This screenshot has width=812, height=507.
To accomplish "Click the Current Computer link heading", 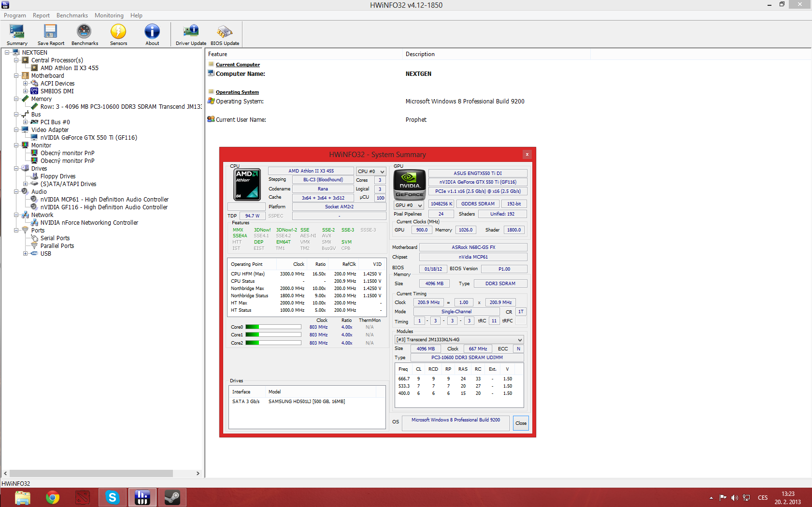I will pyautogui.click(x=238, y=65).
